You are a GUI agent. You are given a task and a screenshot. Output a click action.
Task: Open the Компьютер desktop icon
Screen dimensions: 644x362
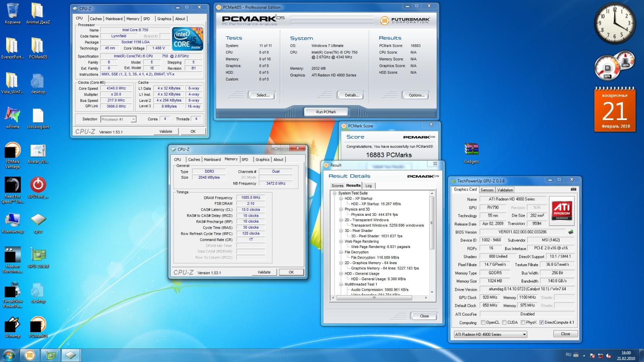12,223
